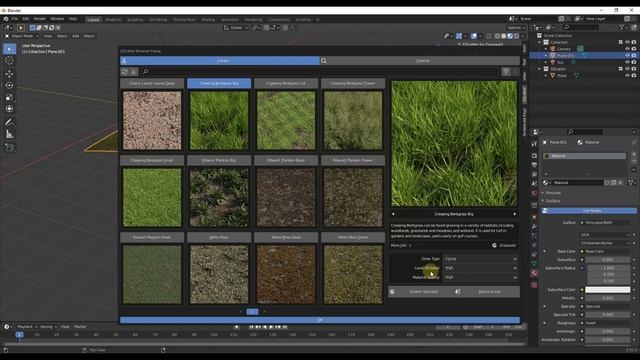Screen dimensions: 640x360
Task: Hide Plane.001 in the outliner
Action: [x=627, y=56]
